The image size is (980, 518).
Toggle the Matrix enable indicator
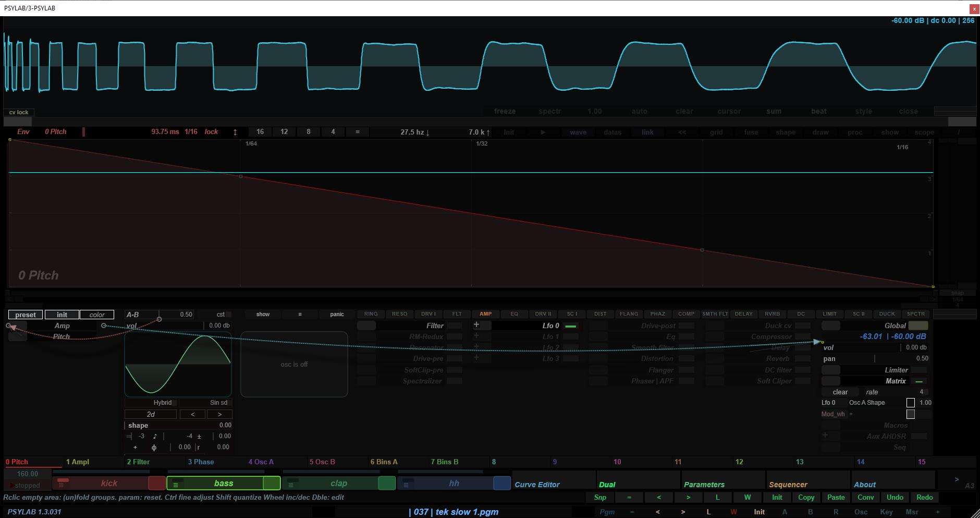tap(918, 381)
